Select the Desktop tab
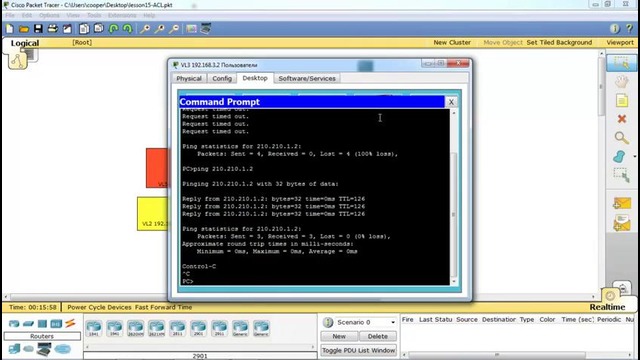This screenshot has height=360, width=640. point(255,78)
